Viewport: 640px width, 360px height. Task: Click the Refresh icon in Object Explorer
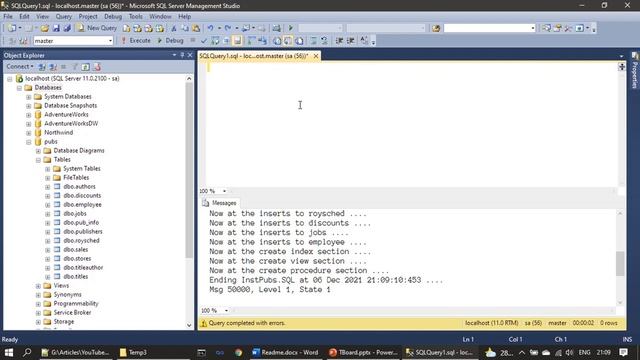coord(85,67)
